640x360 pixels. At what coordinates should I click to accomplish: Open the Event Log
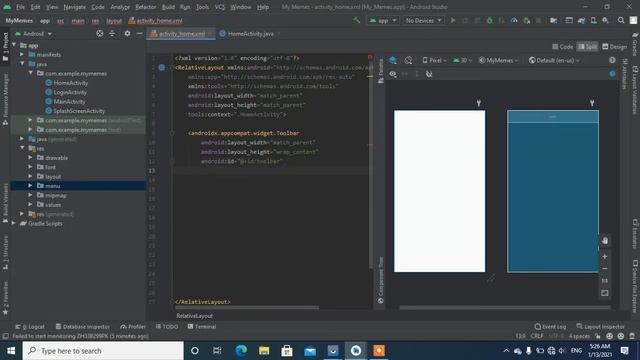coord(550,327)
